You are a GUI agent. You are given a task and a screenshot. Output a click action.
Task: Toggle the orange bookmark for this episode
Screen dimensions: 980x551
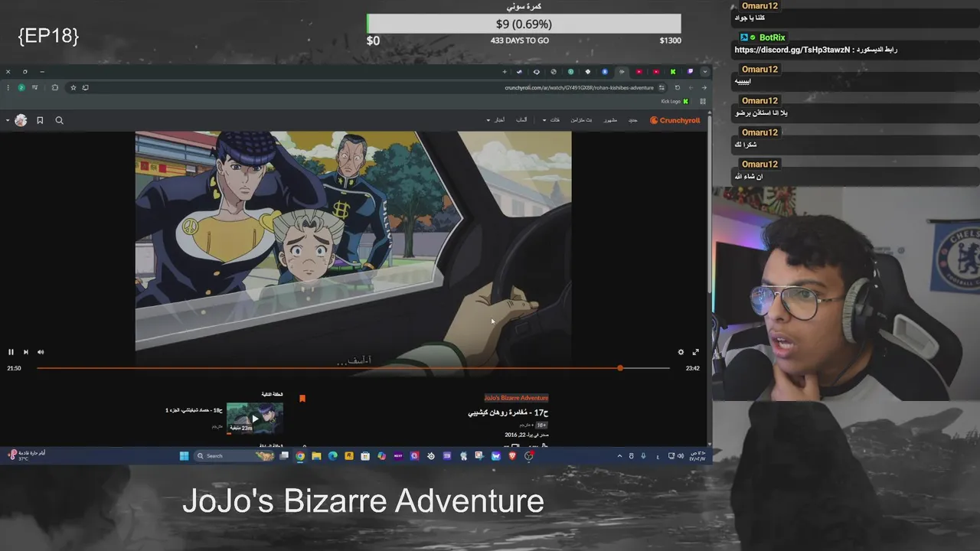coord(302,399)
